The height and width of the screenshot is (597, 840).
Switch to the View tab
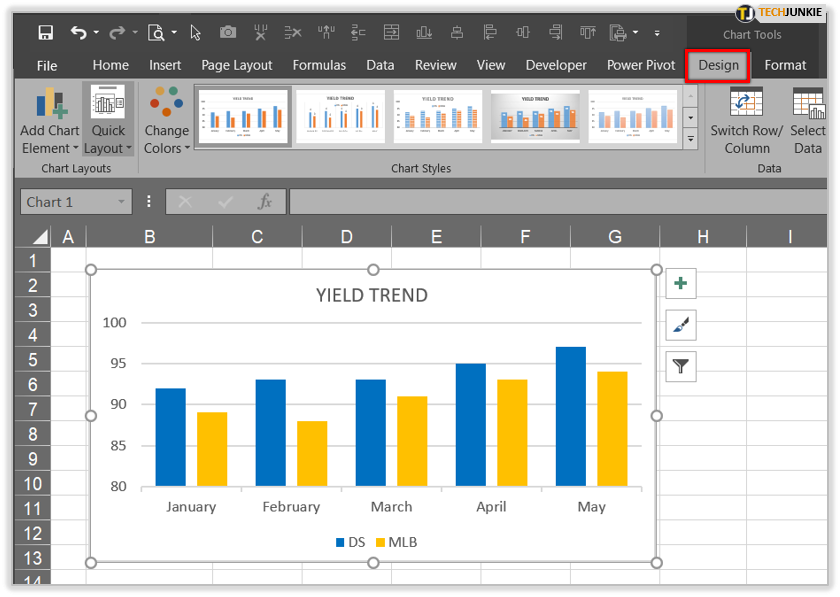pyautogui.click(x=491, y=65)
